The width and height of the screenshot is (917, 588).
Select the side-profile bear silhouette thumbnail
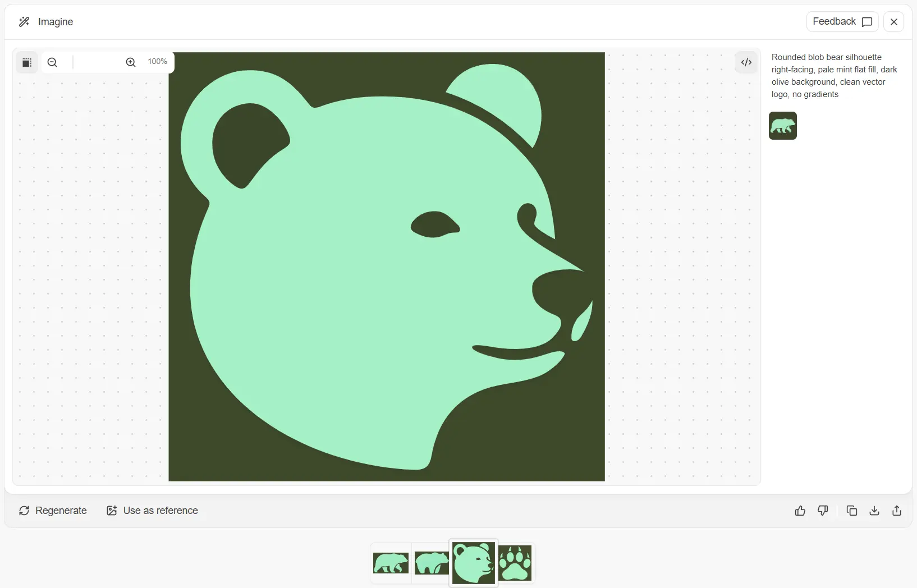pos(431,563)
